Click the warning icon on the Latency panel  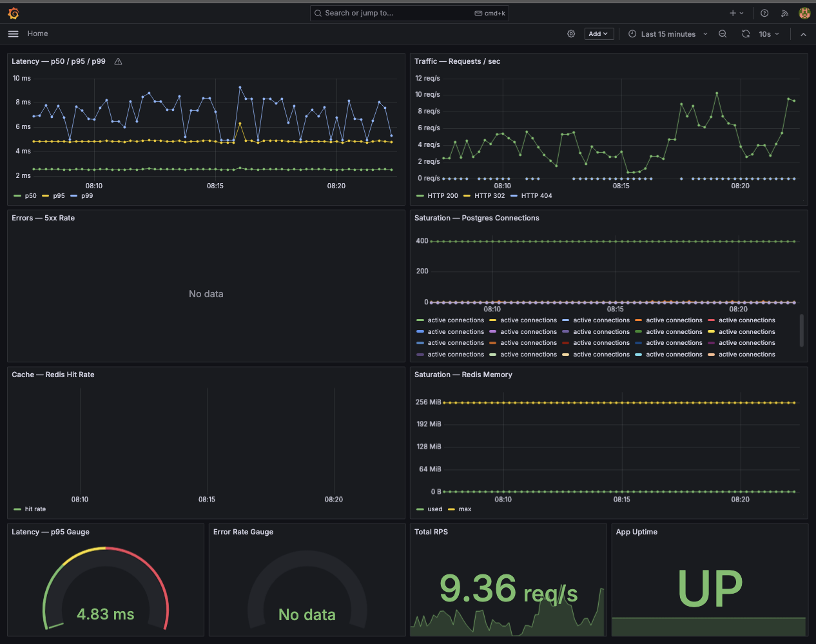118,62
